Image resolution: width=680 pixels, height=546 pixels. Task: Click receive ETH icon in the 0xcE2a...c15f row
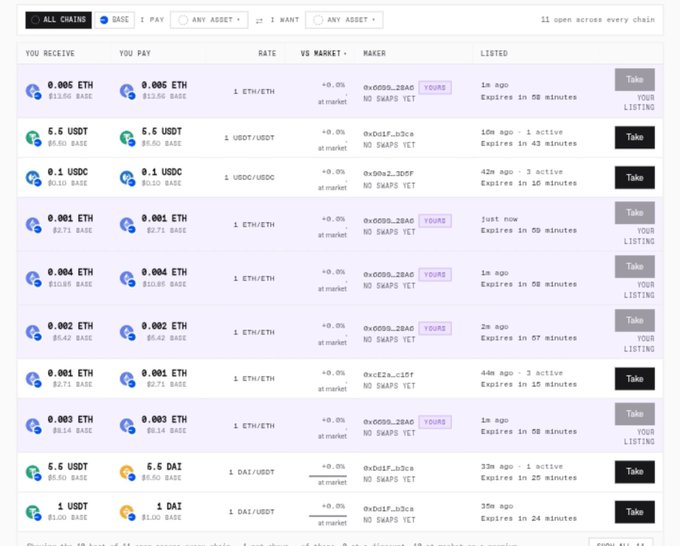[x=33, y=379]
